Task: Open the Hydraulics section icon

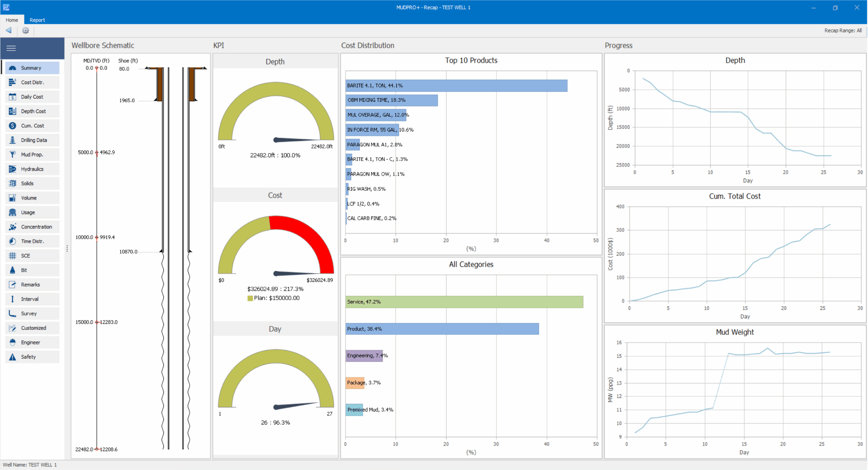Action: (13, 169)
